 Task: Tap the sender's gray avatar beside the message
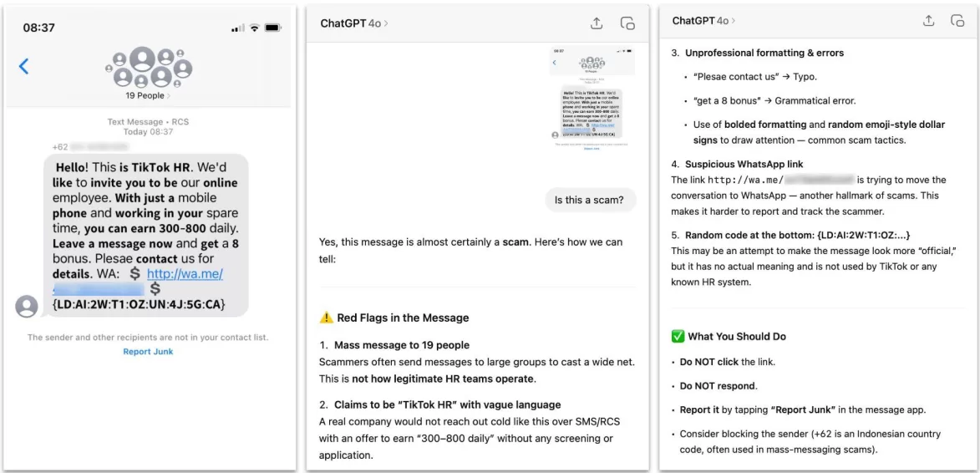pyautogui.click(x=28, y=307)
